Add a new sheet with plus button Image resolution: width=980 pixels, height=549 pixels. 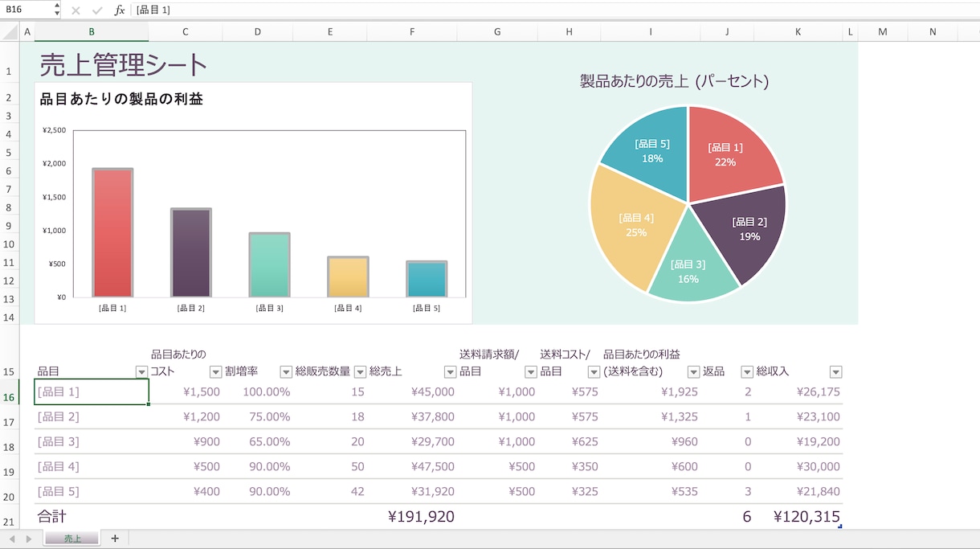(115, 539)
